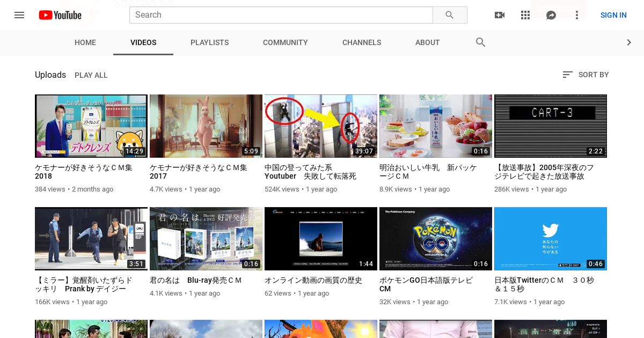The width and height of the screenshot is (644, 338).
Task: Open title 【ミラー】覚醒剤いたずらドッキリ
Action: [83, 284]
